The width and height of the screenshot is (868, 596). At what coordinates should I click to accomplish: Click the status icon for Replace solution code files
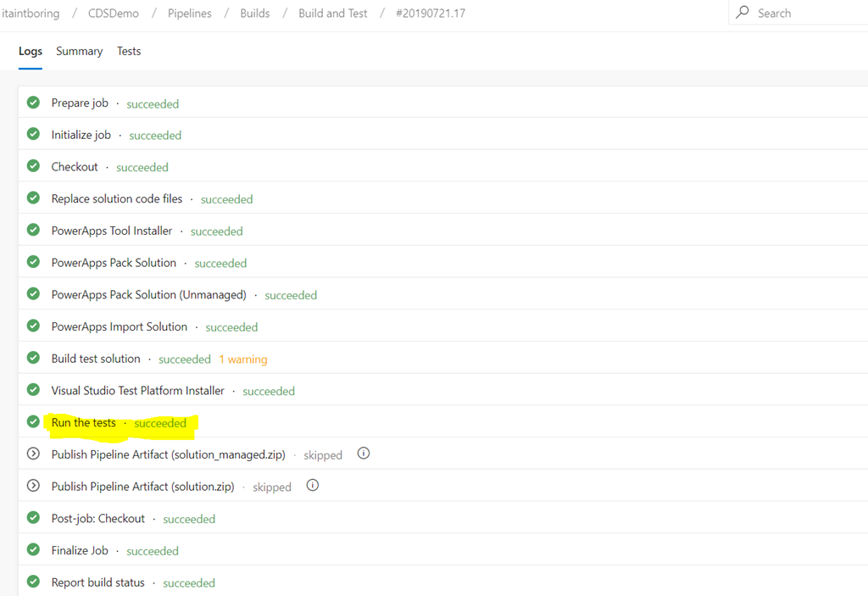(x=33, y=198)
